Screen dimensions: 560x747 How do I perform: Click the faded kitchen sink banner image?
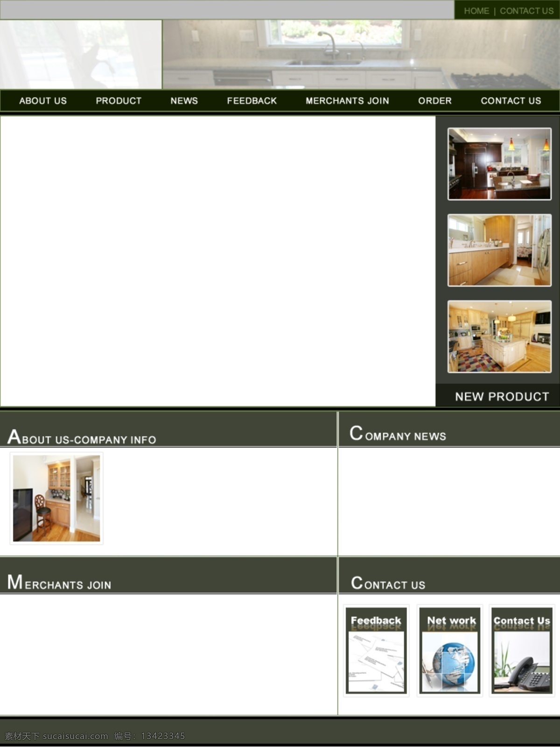361,54
